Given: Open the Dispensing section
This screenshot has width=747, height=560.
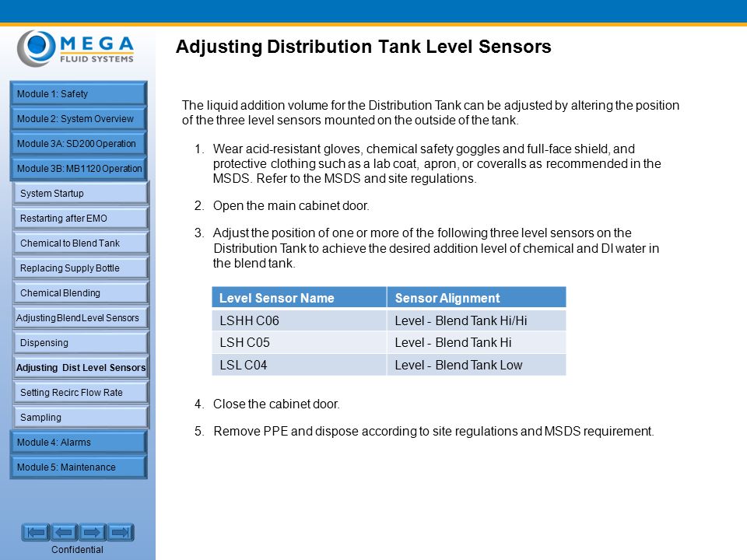Looking at the screenshot, I should 80,343.
